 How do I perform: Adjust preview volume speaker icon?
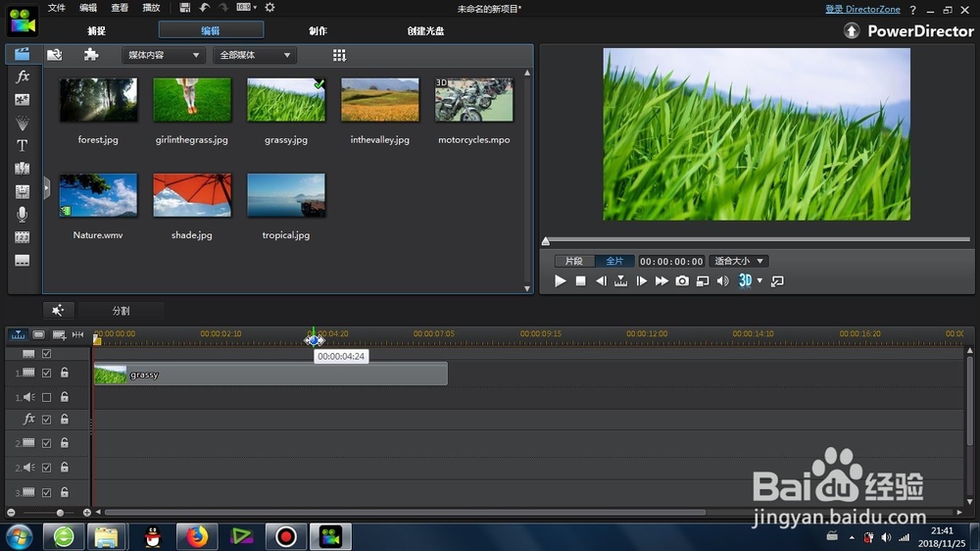pos(722,281)
